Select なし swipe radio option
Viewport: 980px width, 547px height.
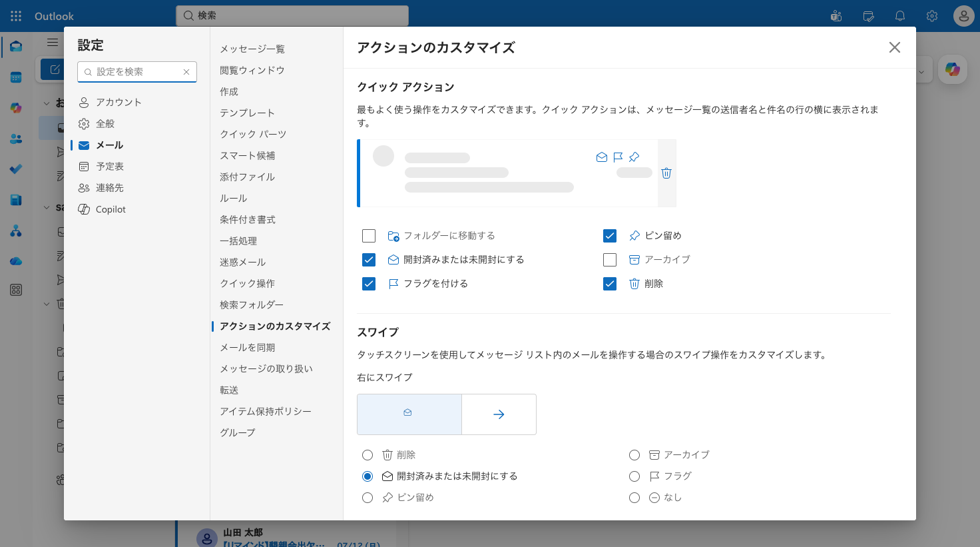634,498
